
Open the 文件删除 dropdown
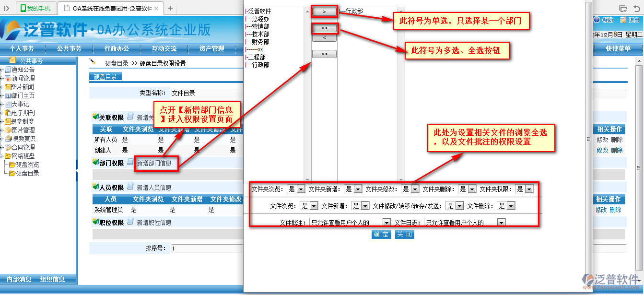505,205
